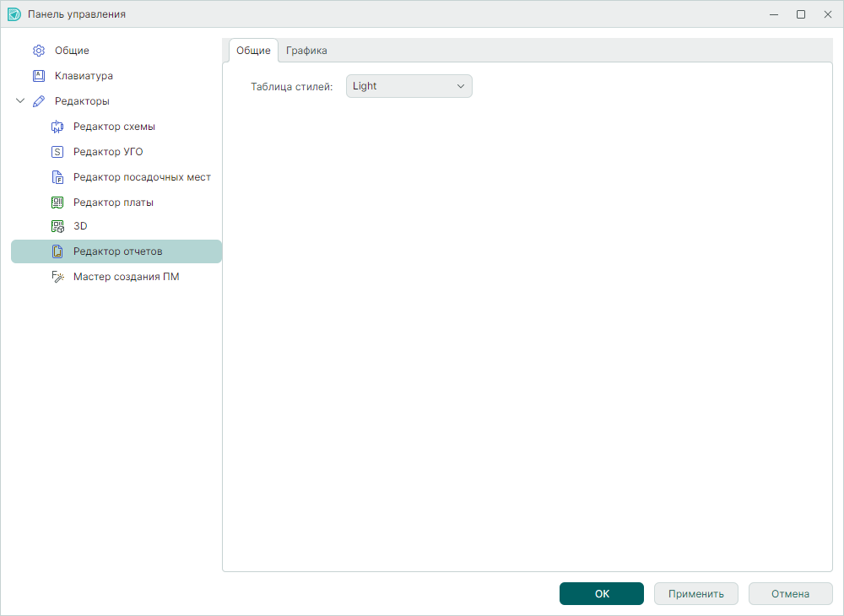
Task: Switch to the Графика tab
Action: [306, 51]
